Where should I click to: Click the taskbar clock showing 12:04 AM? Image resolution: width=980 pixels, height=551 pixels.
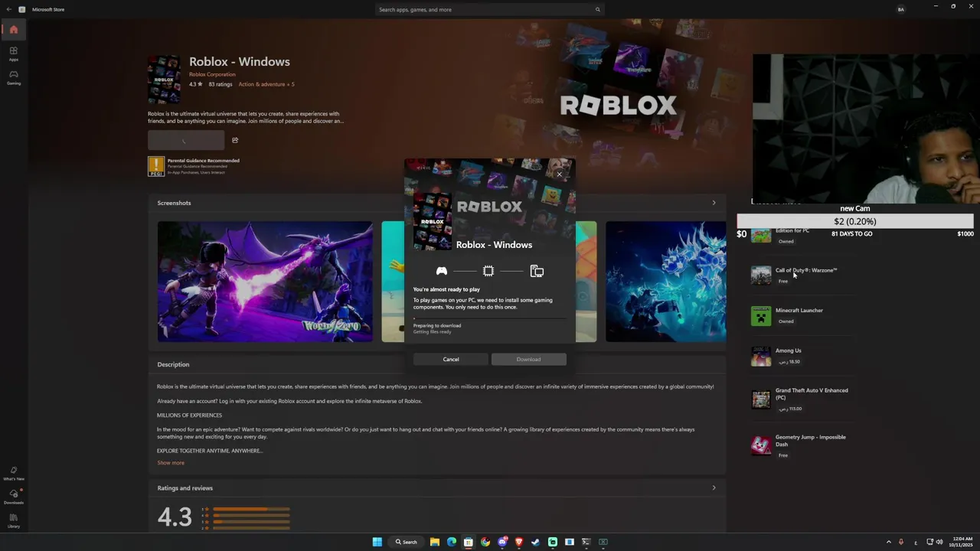pyautogui.click(x=962, y=542)
